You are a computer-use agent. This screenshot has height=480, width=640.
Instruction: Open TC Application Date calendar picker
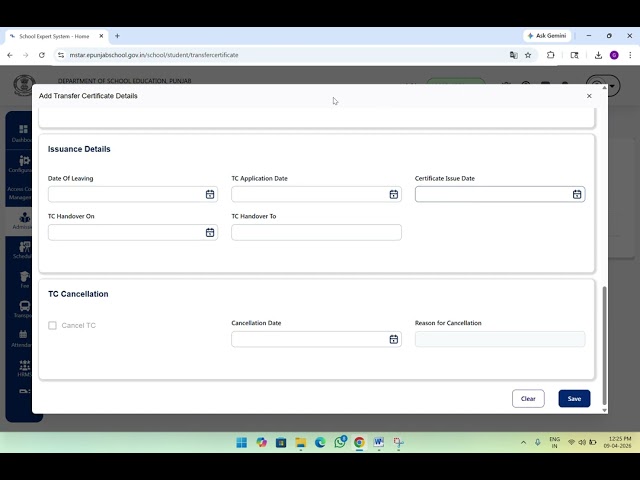(x=393, y=194)
